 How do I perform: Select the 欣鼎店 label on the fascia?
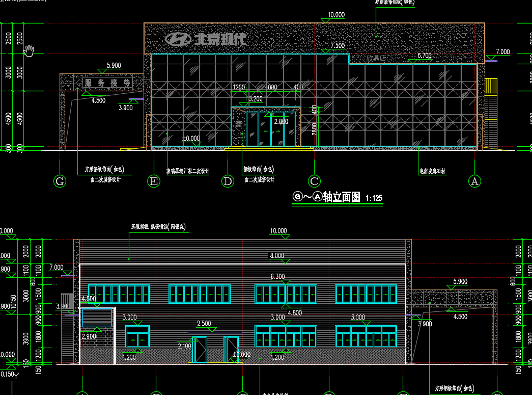376,59
